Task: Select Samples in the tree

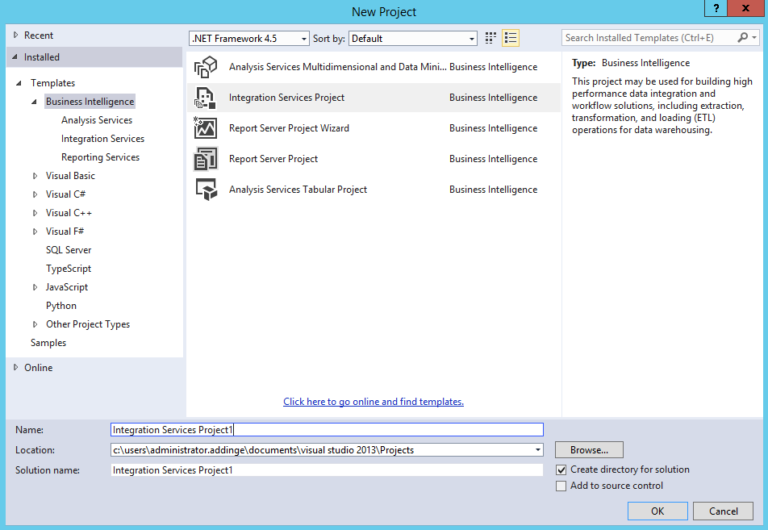Action: tap(48, 343)
